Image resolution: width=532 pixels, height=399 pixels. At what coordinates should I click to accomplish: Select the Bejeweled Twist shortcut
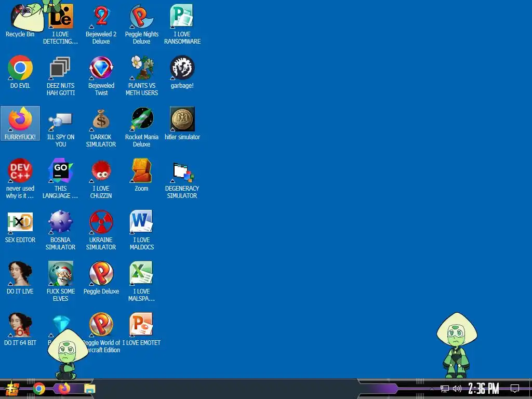pos(101,75)
